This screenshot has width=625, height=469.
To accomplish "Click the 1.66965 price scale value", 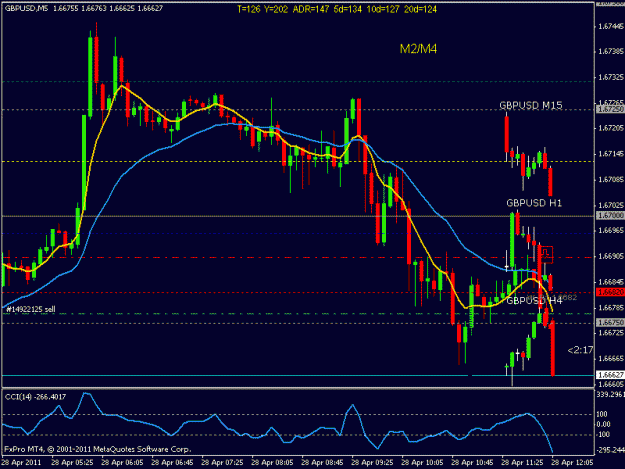I will pyautogui.click(x=611, y=231).
